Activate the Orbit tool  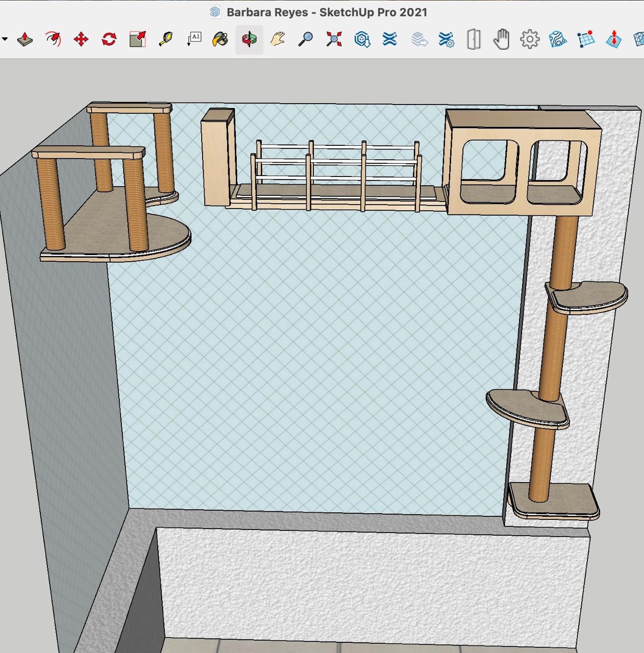coord(249,39)
